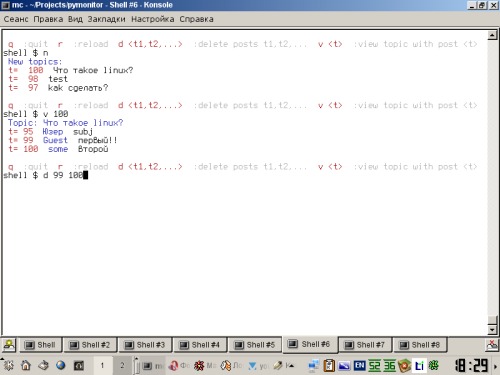Viewport: 500px width, 375px height.
Task: Click the 18:29 panel clock
Action: (x=471, y=366)
